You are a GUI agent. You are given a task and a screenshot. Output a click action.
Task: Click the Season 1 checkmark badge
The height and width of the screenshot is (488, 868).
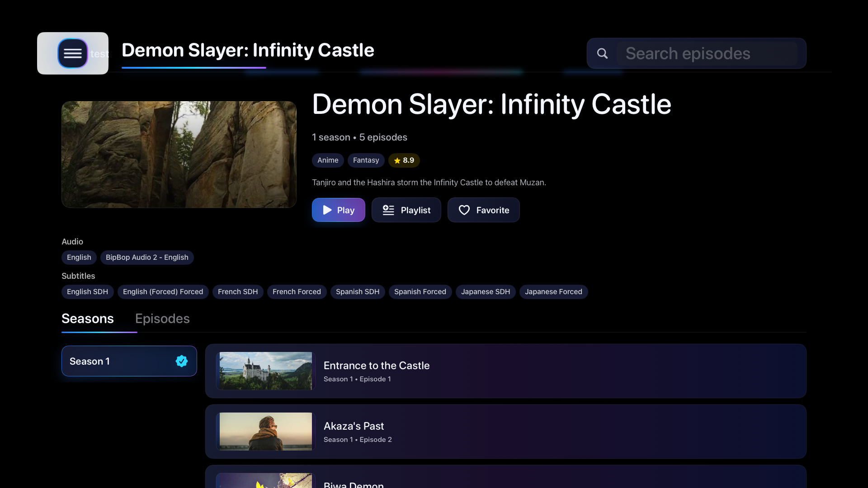coord(182,361)
